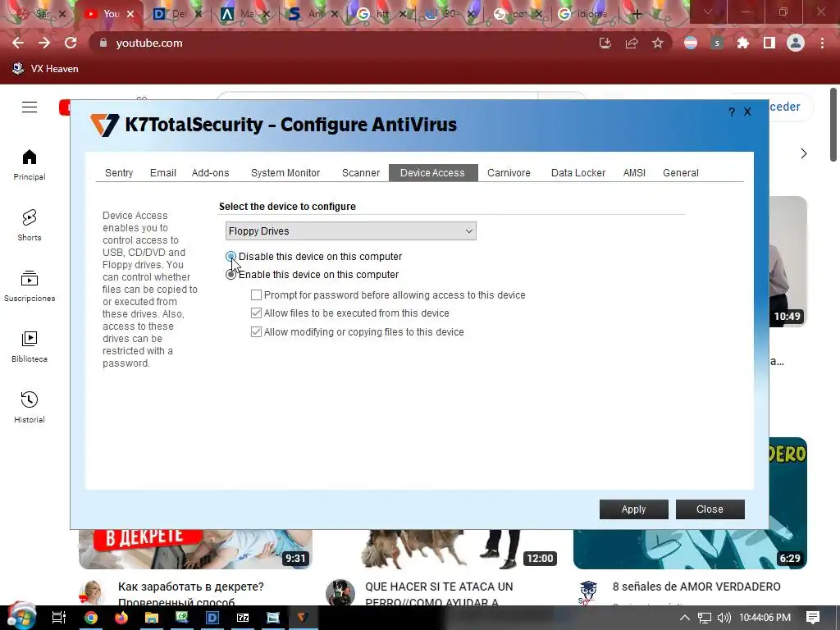This screenshot has height=630, width=840.
Task: Go to the Scanner tab
Action: (x=361, y=173)
